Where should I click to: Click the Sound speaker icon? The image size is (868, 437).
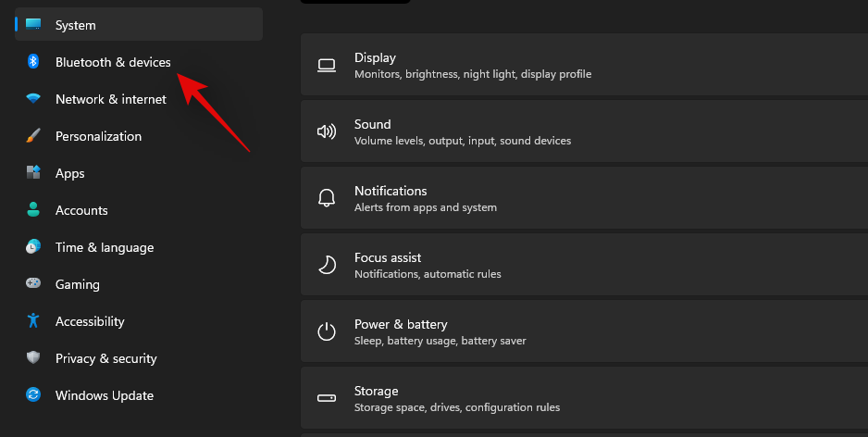pos(327,131)
